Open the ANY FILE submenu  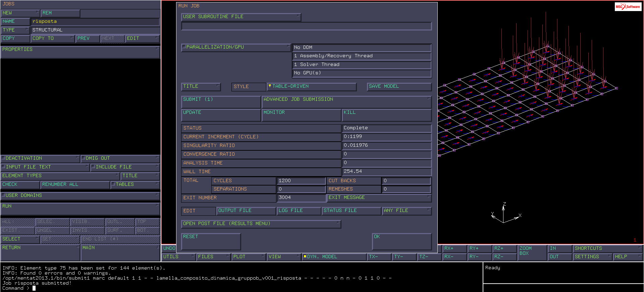[x=407, y=211]
